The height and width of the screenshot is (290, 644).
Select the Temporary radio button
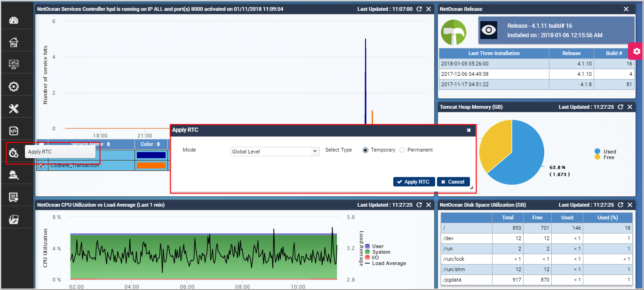point(366,150)
